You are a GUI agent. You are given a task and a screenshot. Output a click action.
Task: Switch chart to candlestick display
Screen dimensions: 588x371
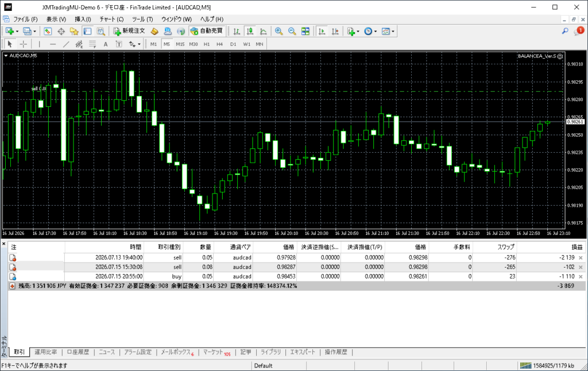[x=250, y=31]
